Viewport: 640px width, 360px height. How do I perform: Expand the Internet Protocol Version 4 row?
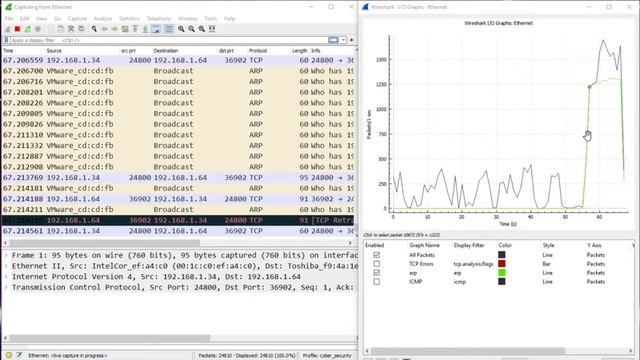pos(6,277)
